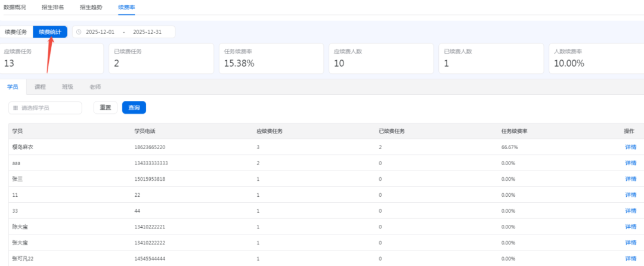Set end date 2025-12-31 field
Viewport: 644px width, 266px height.
(x=147, y=32)
